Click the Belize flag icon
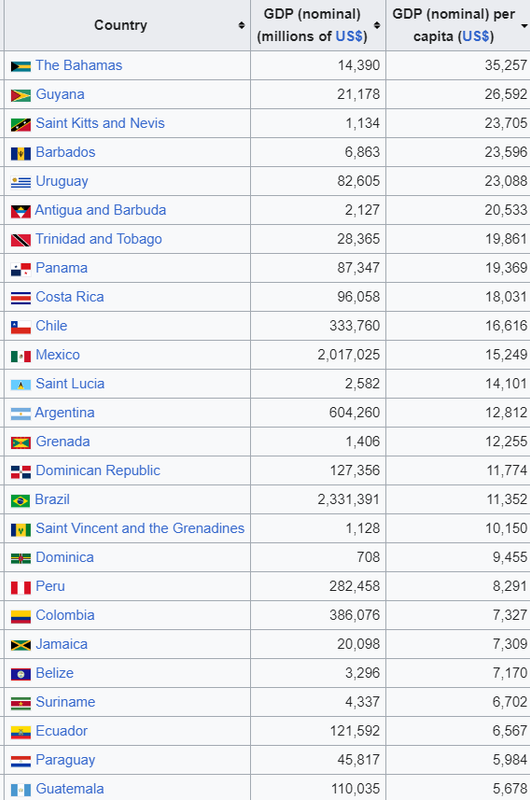This screenshot has width=530, height=800. [x=20, y=674]
